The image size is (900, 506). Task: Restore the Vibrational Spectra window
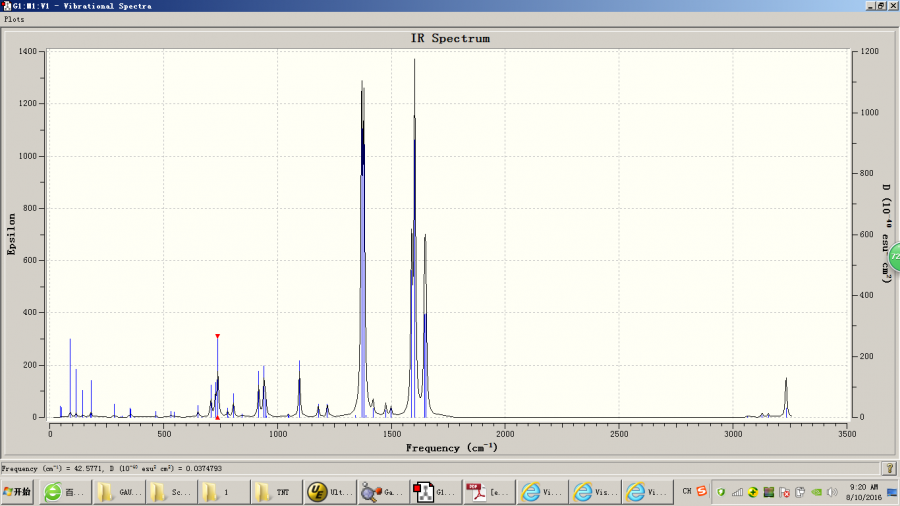881,6
